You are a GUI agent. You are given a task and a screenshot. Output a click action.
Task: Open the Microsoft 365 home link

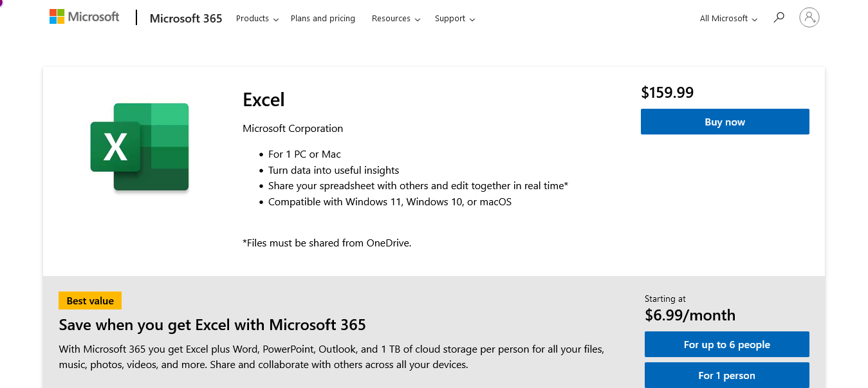point(186,19)
